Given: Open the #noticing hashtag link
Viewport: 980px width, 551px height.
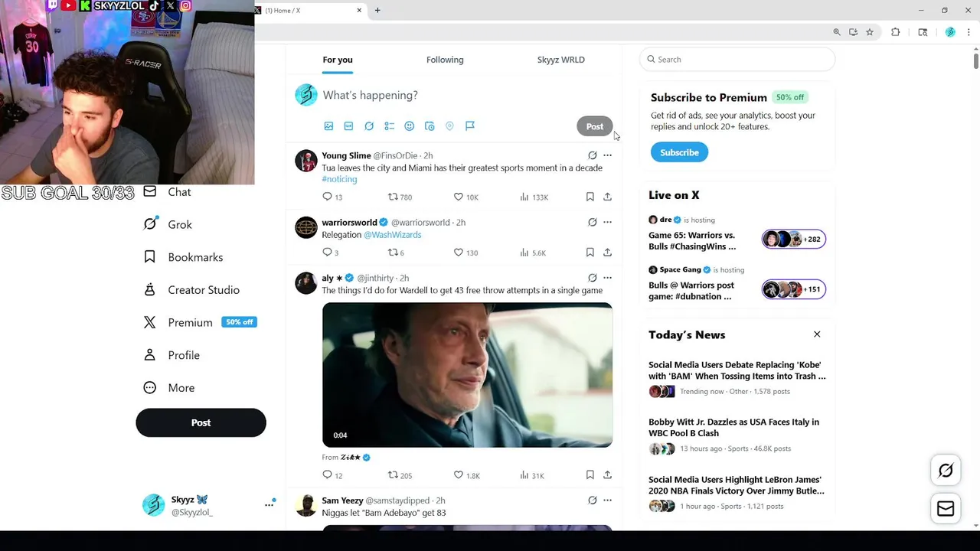Looking at the screenshot, I should pyautogui.click(x=339, y=179).
